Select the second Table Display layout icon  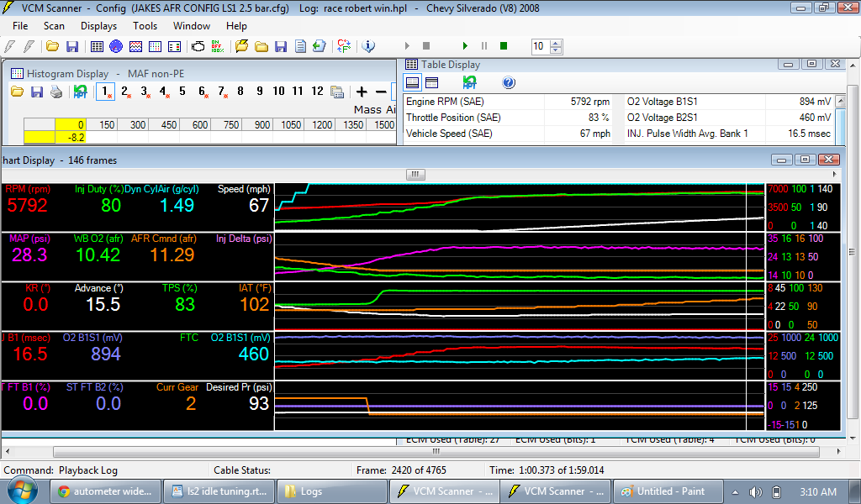[x=432, y=83]
